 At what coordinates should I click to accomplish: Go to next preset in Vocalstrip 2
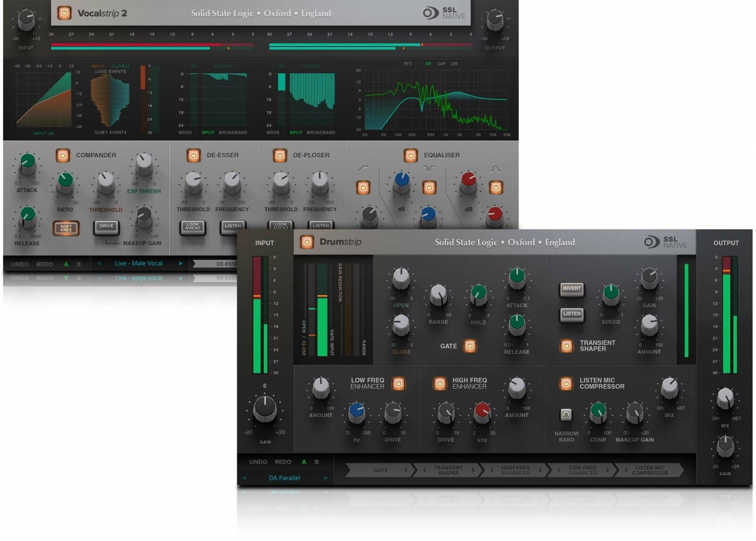point(180,263)
